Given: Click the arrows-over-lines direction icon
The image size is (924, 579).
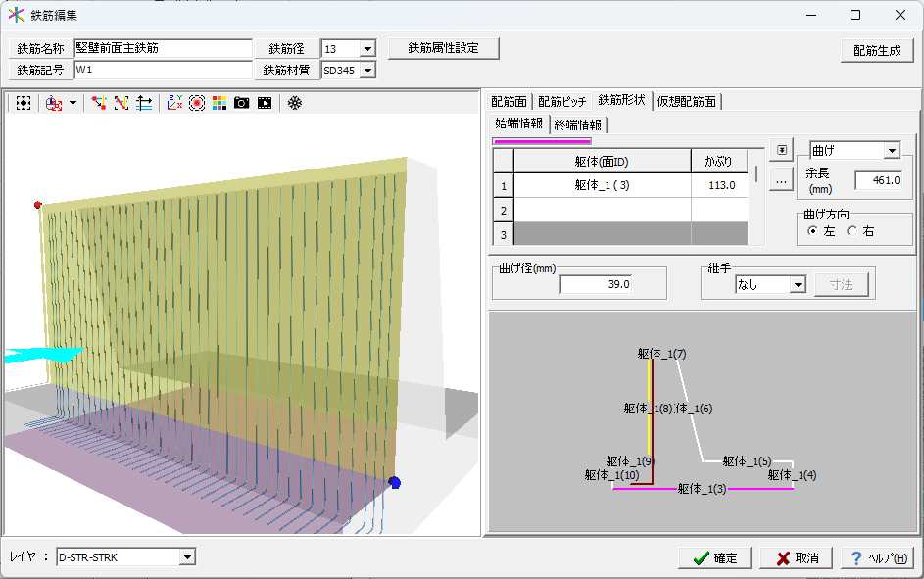Looking at the screenshot, I should pos(144,103).
